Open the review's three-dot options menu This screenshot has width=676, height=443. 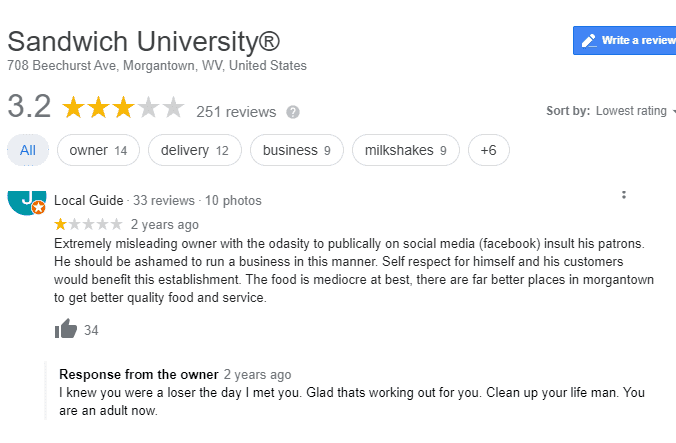click(623, 195)
